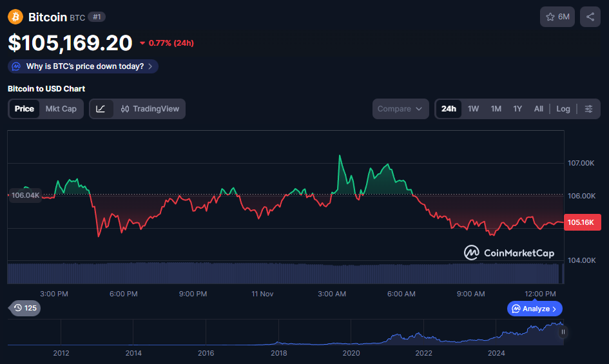
Task: Select the line chart view icon
Action: [x=101, y=109]
